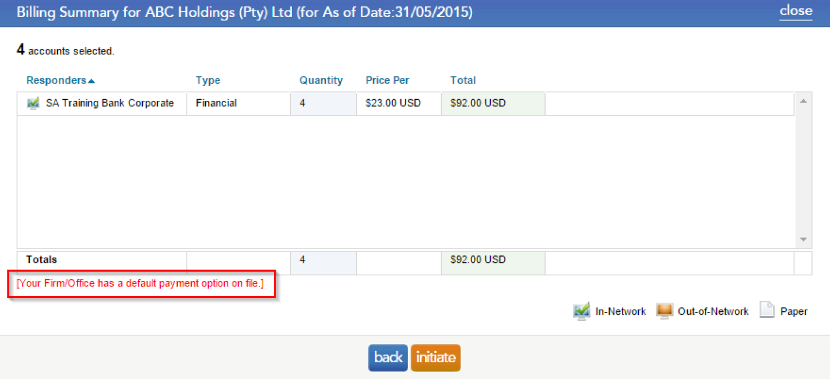Close the Billing Summary dialog
Viewport: 830px width, 379px height.
click(796, 11)
